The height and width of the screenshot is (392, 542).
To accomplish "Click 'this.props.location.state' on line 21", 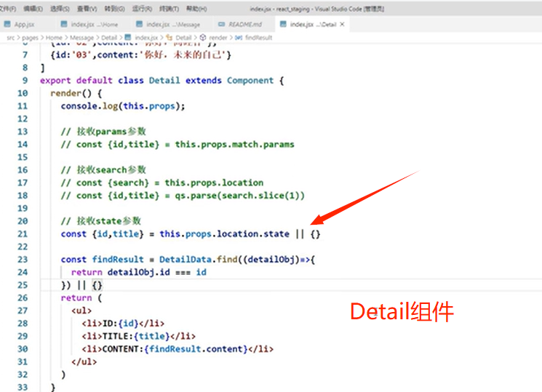I will [x=224, y=234].
